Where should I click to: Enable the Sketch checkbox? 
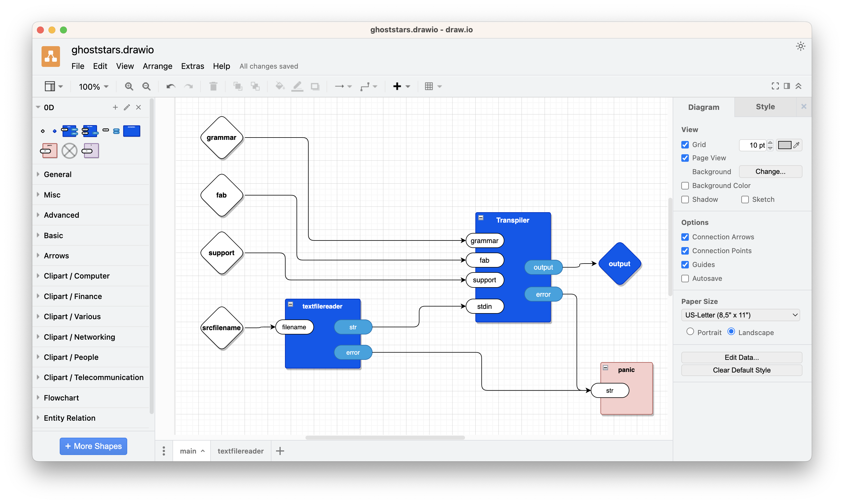[745, 199]
